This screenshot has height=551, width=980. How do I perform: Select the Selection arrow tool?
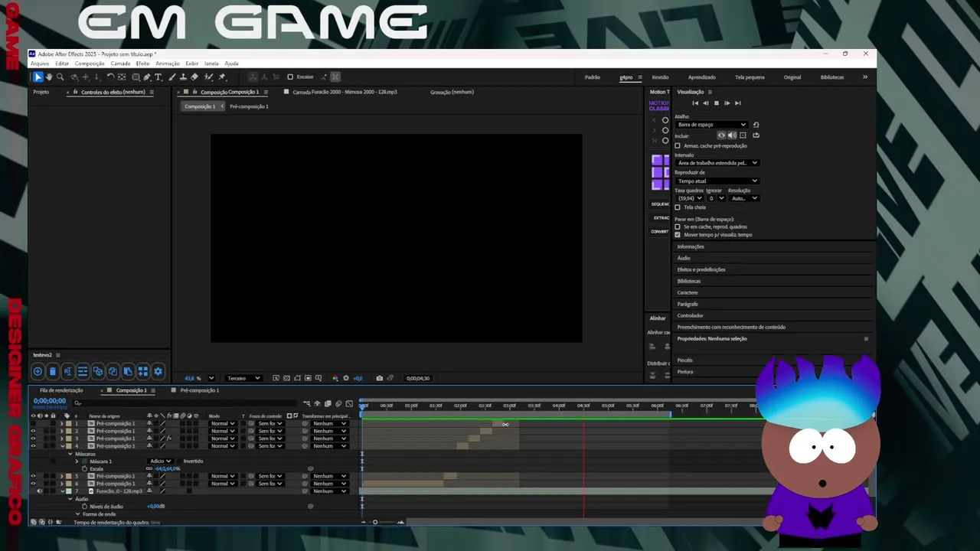click(x=38, y=77)
